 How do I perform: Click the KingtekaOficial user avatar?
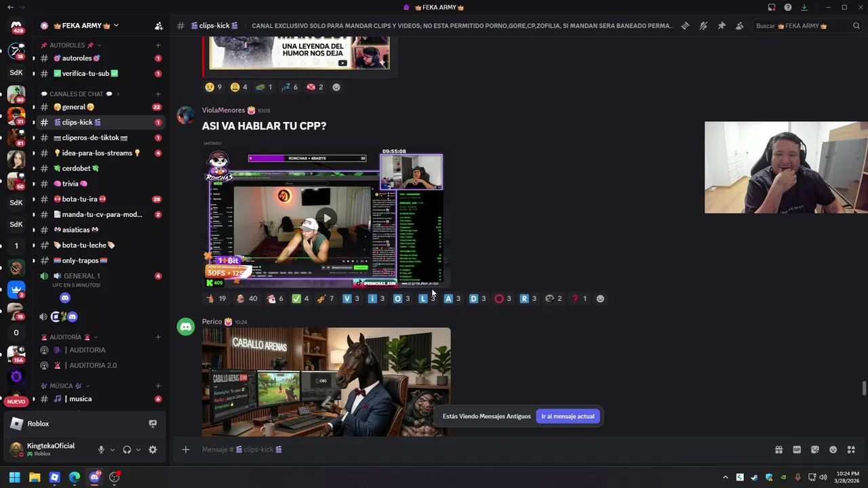coord(16,449)
